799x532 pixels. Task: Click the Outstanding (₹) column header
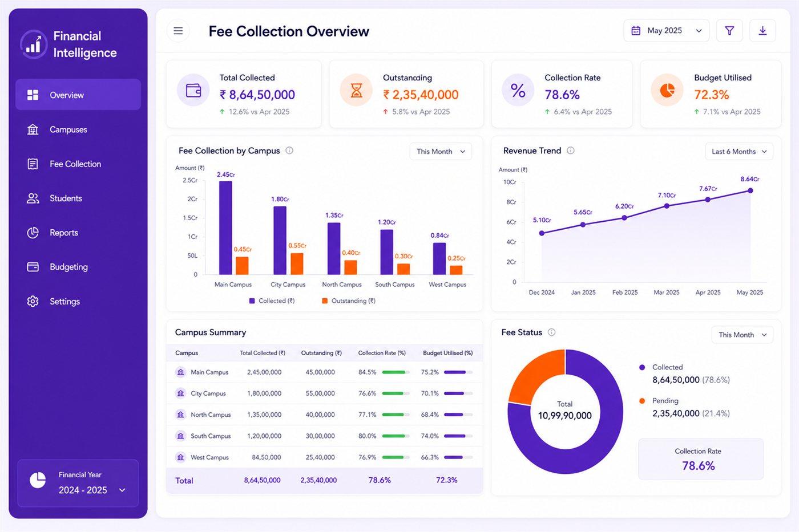pyautogui.click(x=321, y=353)
